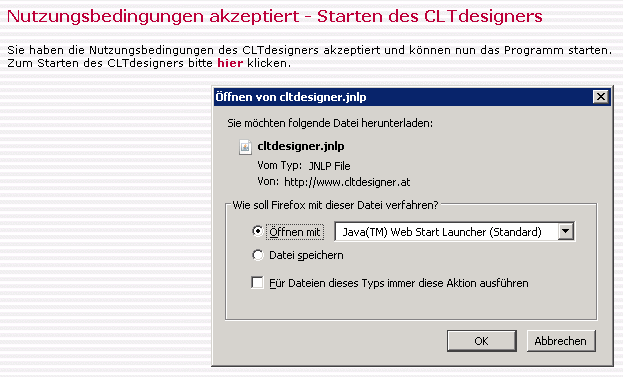Enable always perform this action checkbox

tap(257, 282)
